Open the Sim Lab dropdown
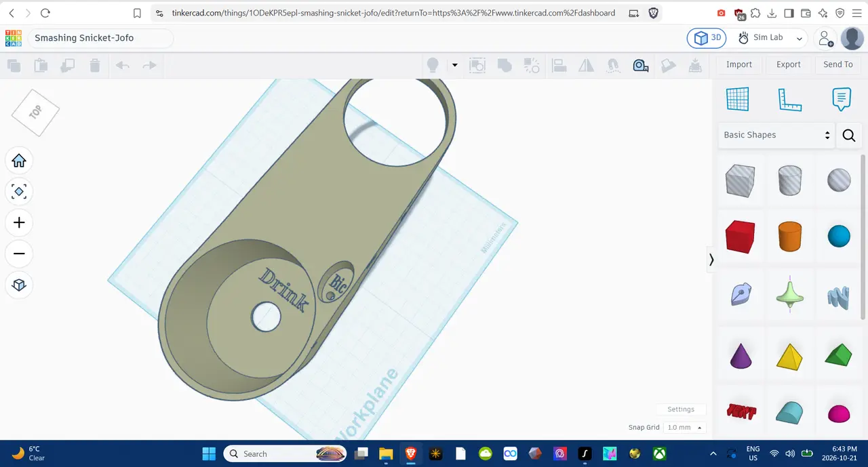Image resolution: width=868 pixels, height=467 pixels. (x=770, y=38)
